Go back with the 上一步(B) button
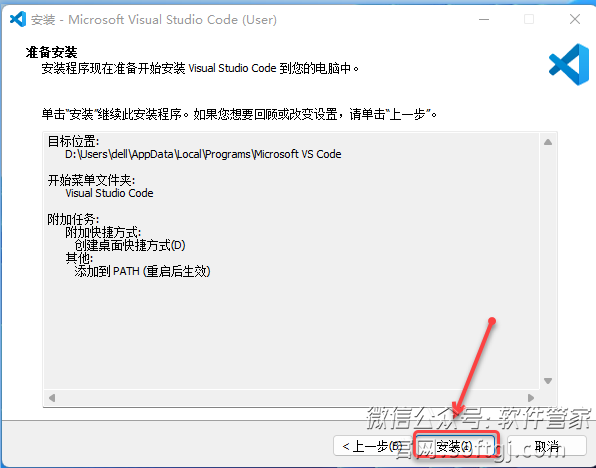The height and width of the screenshot is (468, 596). 372,446
